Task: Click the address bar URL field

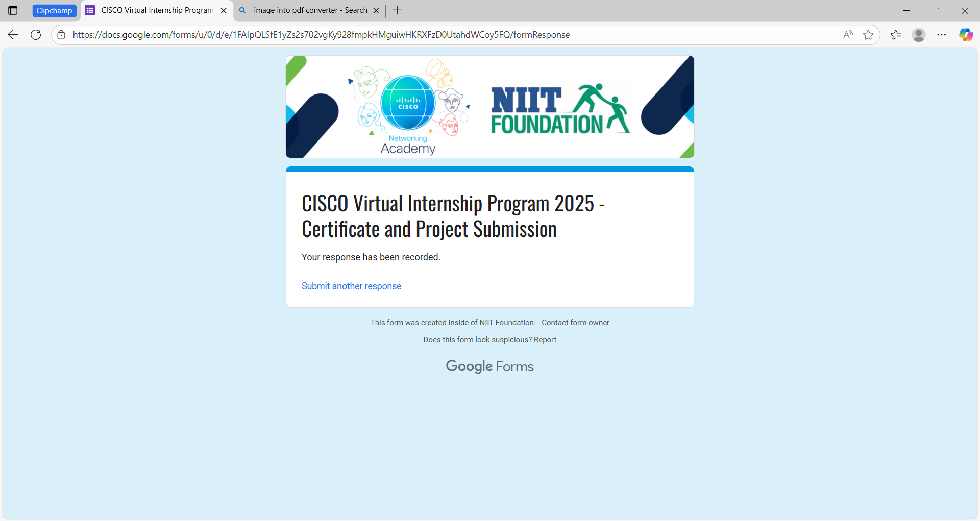Action: (408, 35)
